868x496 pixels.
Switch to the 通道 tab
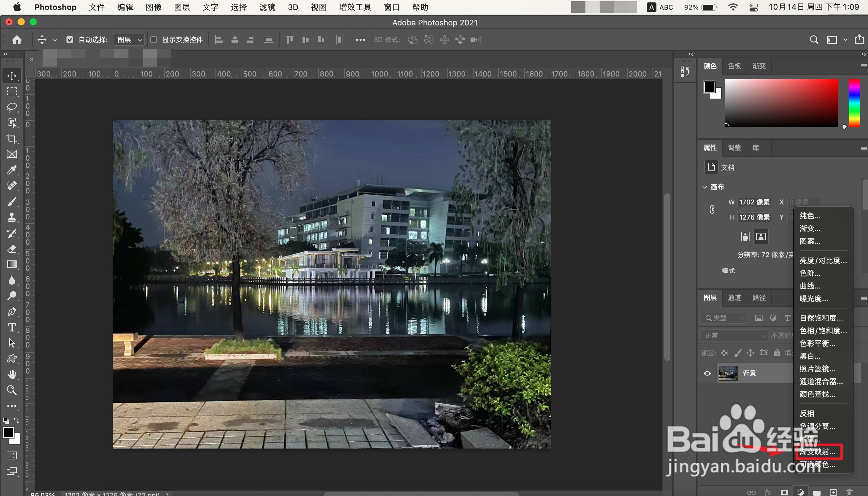coord(734,298)
